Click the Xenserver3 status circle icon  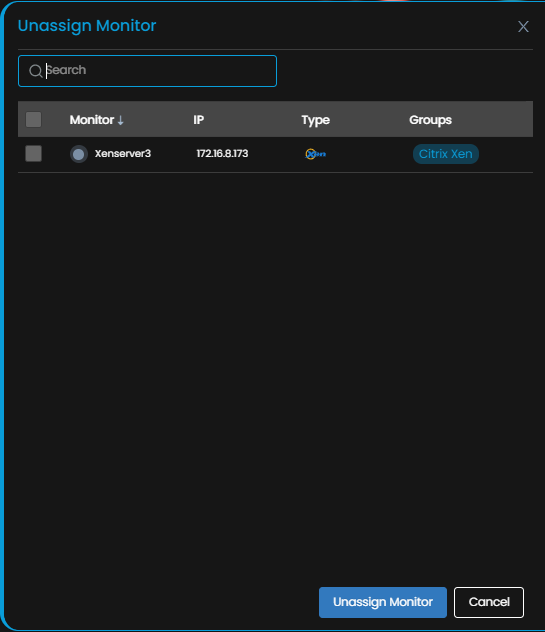(79, 154)
